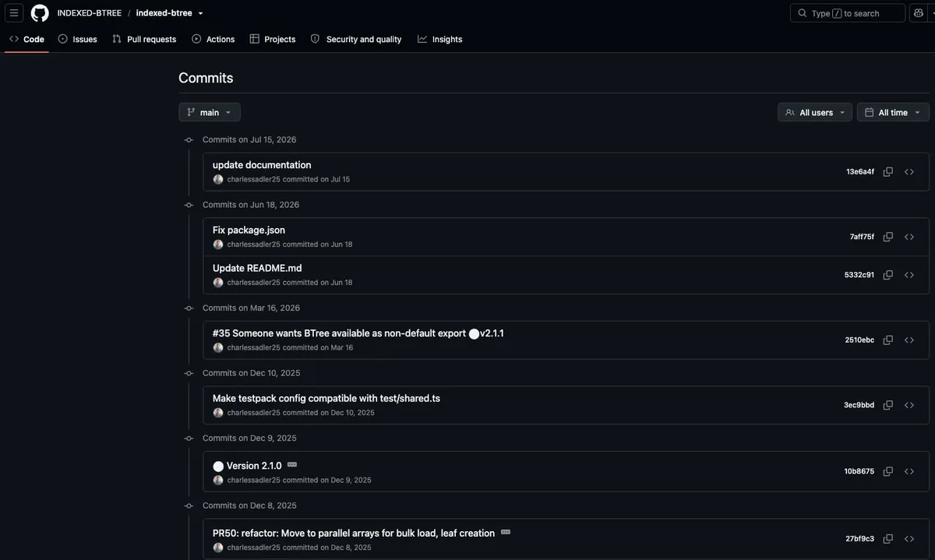Browse repository at commit 2510ebc
935x560 pixels.
909,340
